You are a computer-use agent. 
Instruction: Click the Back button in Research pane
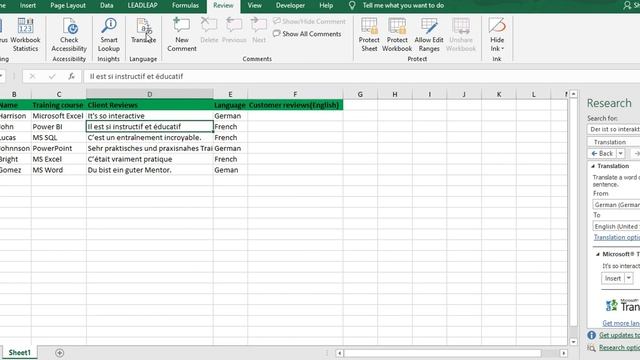coord(602,153)
